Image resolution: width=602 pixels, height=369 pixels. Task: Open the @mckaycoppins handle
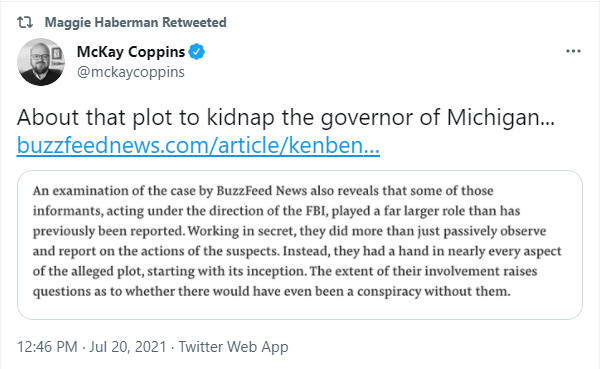tap(131, 72)
